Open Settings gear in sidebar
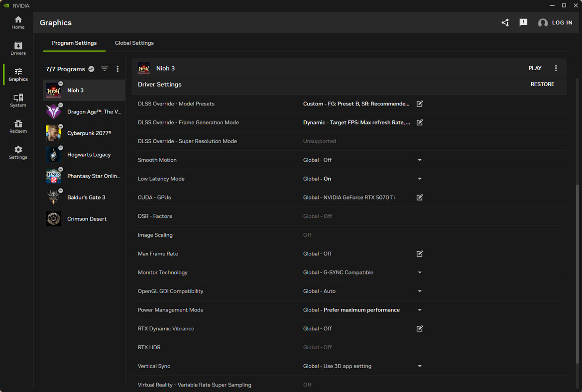The width and height of the screenshot is (582, 392). coord(18,152)
